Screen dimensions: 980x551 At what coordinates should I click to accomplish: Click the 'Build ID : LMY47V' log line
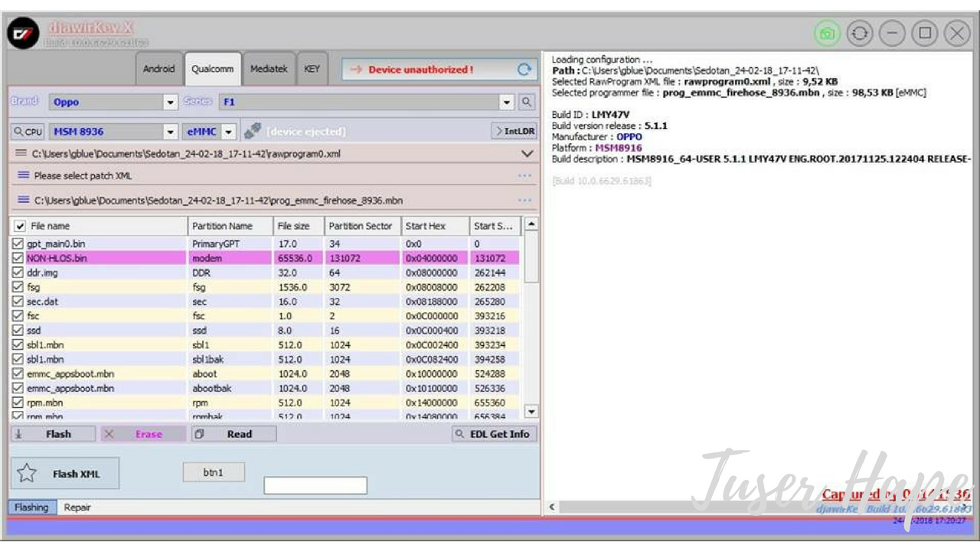pyautogui.click(x=591, y=115)
